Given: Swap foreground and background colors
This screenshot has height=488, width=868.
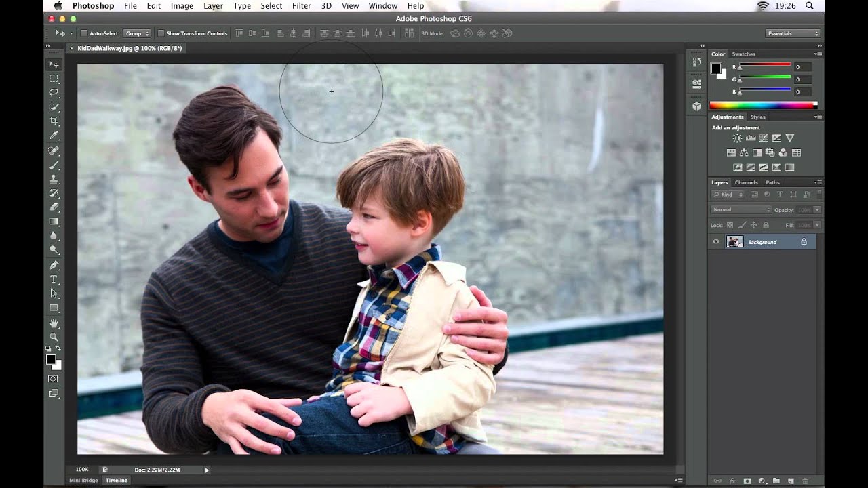Looking at the screenshot, I should [58, 348].
